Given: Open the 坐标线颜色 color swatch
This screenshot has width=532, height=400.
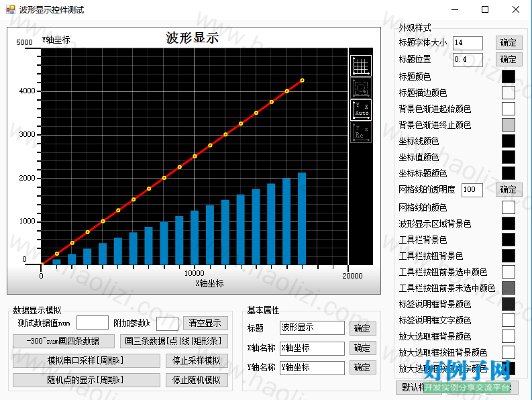Looking at the screenshot, I should tap(509, 141).
